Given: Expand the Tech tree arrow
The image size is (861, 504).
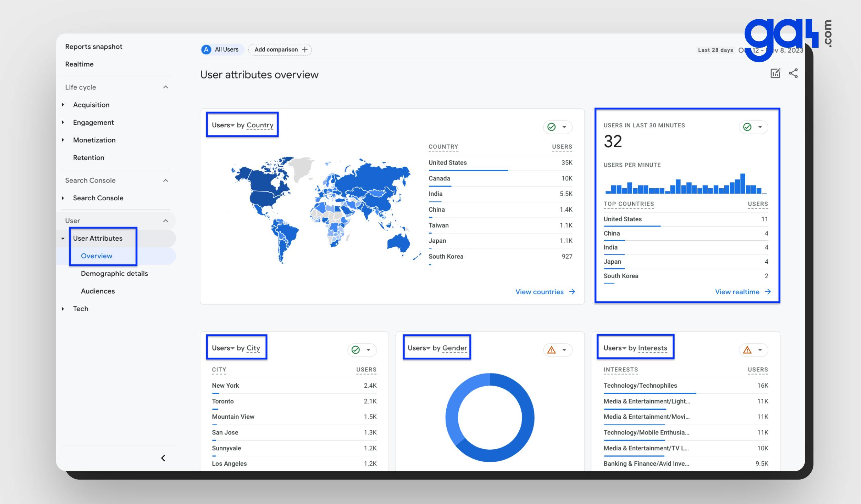Looking at the screenshot, I should 63,309.
